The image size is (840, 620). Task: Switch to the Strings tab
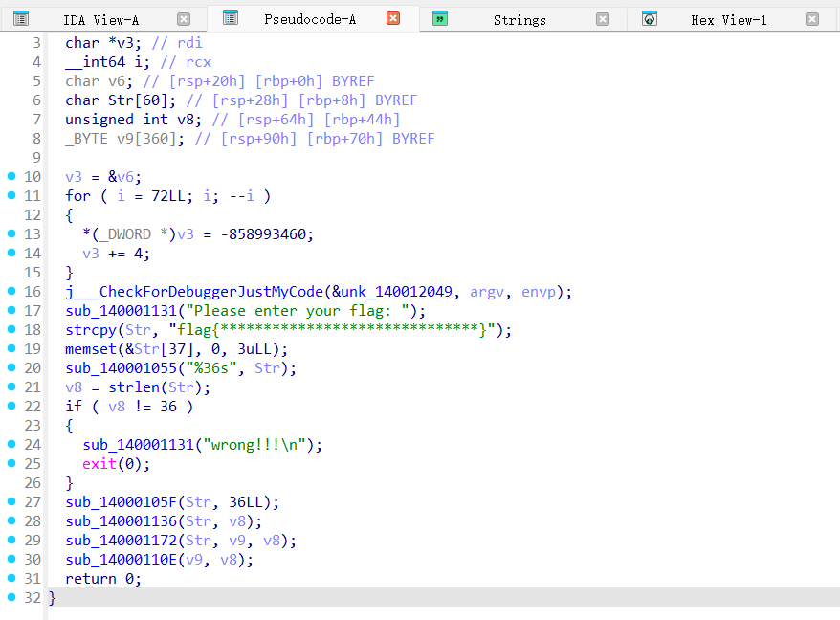(x=519, y=20)
